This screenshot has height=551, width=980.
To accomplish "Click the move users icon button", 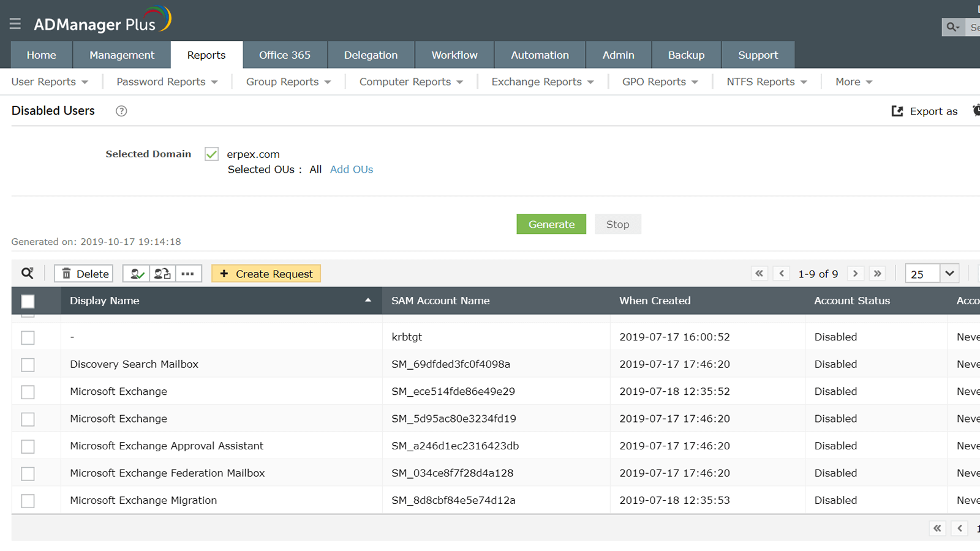I will [x=162, y=274].
